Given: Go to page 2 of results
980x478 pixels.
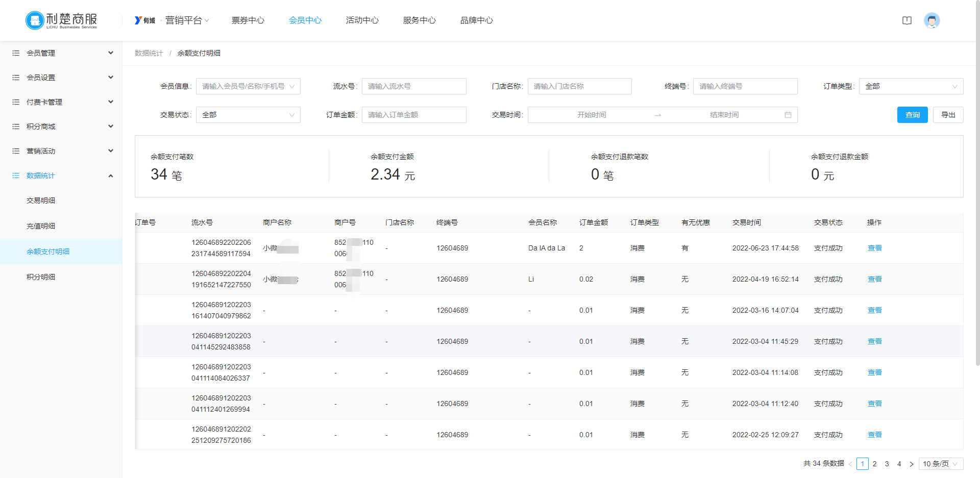Looking at the screenshot, I should [x=875, y=464].
